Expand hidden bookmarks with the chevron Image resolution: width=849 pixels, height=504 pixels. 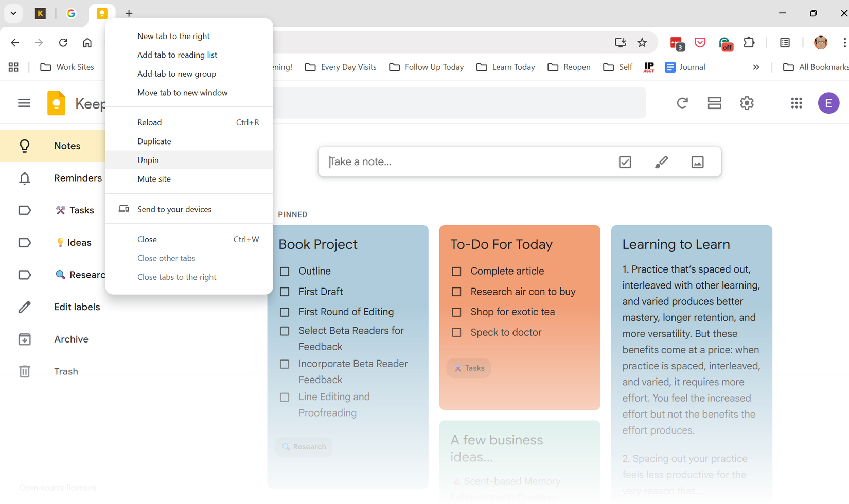[756, 67]
